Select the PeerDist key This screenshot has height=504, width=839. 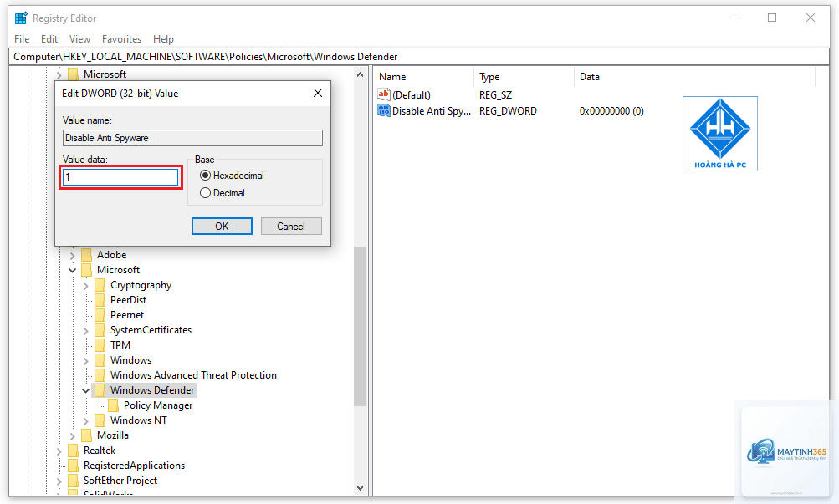tap(129, 300)
